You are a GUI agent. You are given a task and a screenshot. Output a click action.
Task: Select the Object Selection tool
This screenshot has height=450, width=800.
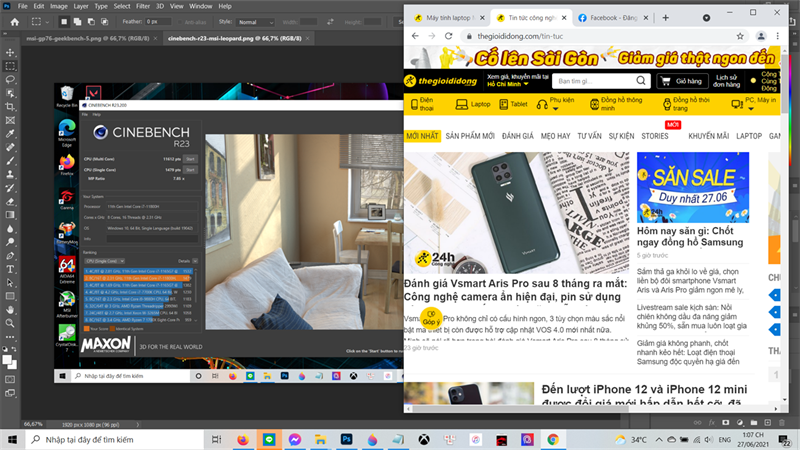(x=10, y=93)
